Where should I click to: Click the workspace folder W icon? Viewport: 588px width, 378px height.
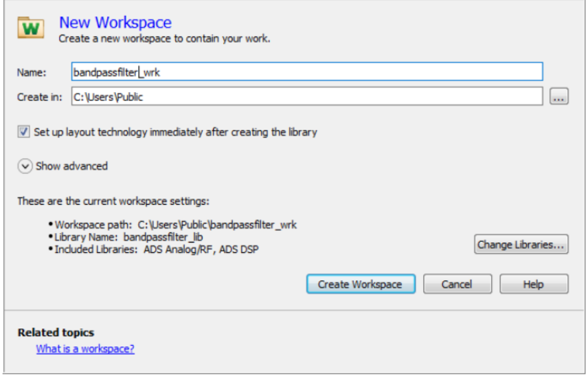[31, 27]
